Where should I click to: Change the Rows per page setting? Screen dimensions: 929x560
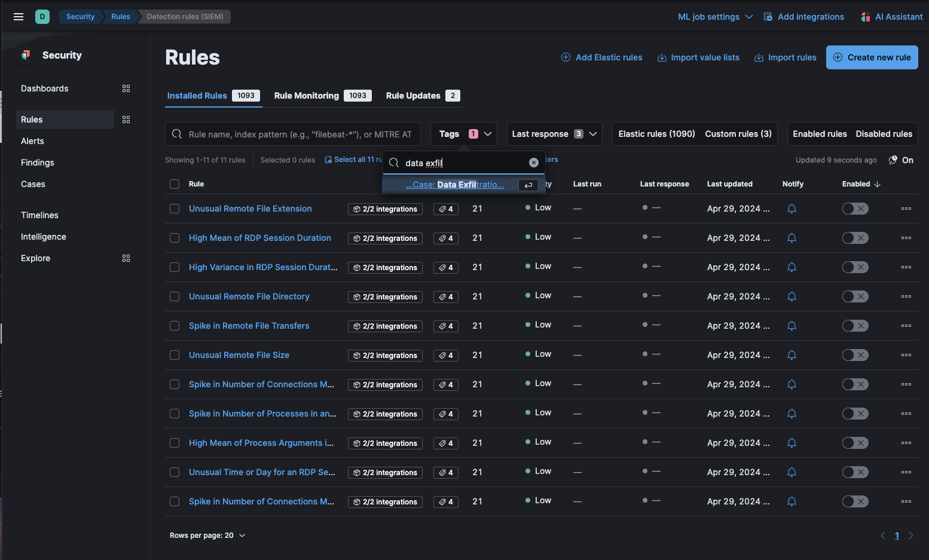(x=207, y=535)
